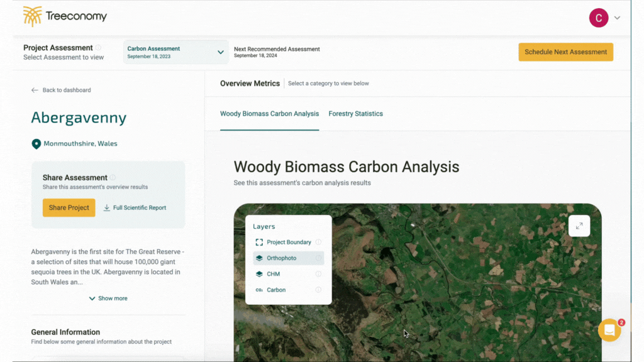Click the Share Assessment info icon
This screenshot has height=362, width=644.
(x=113, y=177)
